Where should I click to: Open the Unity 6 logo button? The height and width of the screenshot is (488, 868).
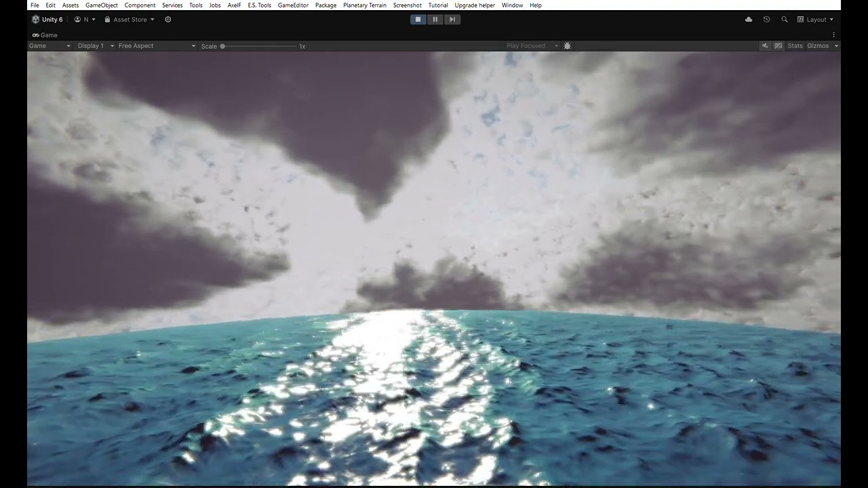pos(47,20)
